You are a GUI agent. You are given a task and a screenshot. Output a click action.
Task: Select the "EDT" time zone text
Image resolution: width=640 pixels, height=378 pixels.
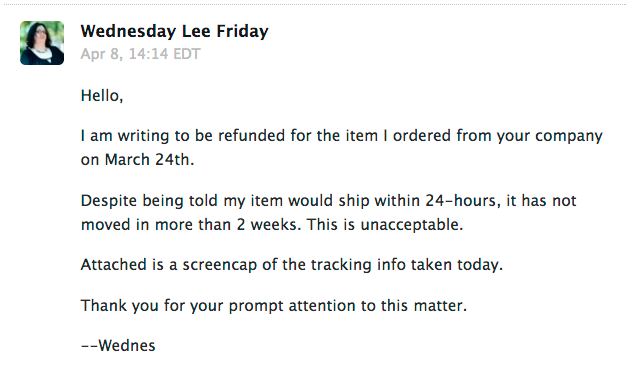pos(187,54)
